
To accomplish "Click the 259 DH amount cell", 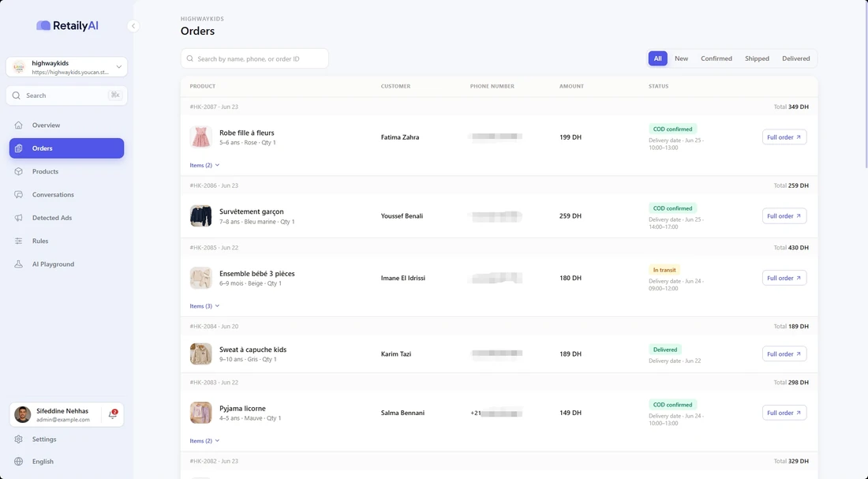I will tap(571, 216).
